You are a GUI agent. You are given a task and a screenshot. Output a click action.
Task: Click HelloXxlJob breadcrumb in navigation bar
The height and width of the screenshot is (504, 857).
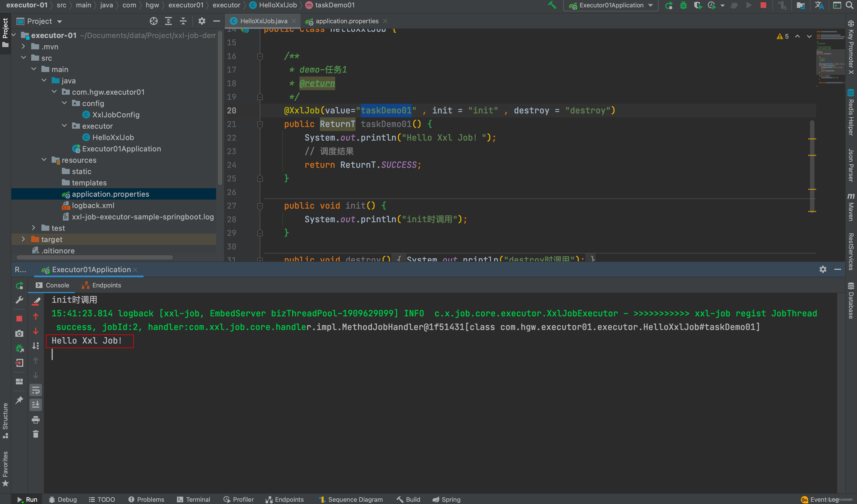coord(273,5)
